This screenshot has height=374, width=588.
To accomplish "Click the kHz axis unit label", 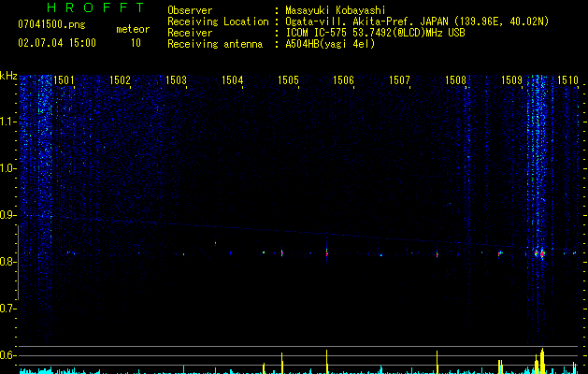I will [8, 76].
